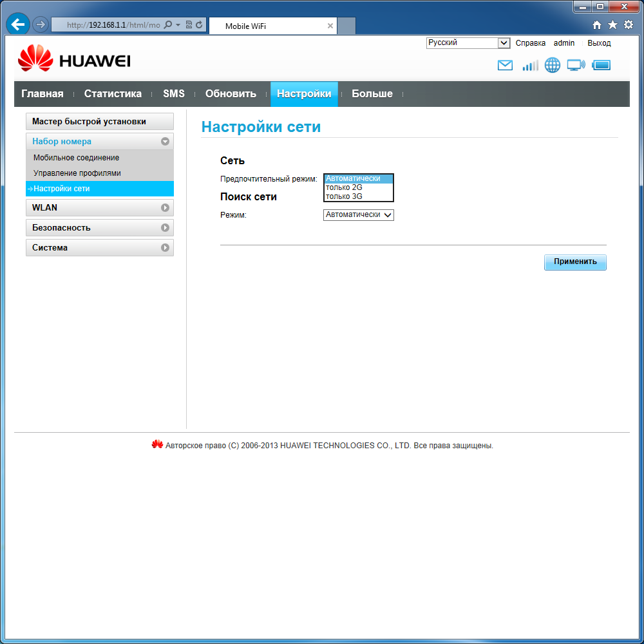Viewport: 644px width, 644px height.
Task: Log out via the Выход link
Action: 599,43
